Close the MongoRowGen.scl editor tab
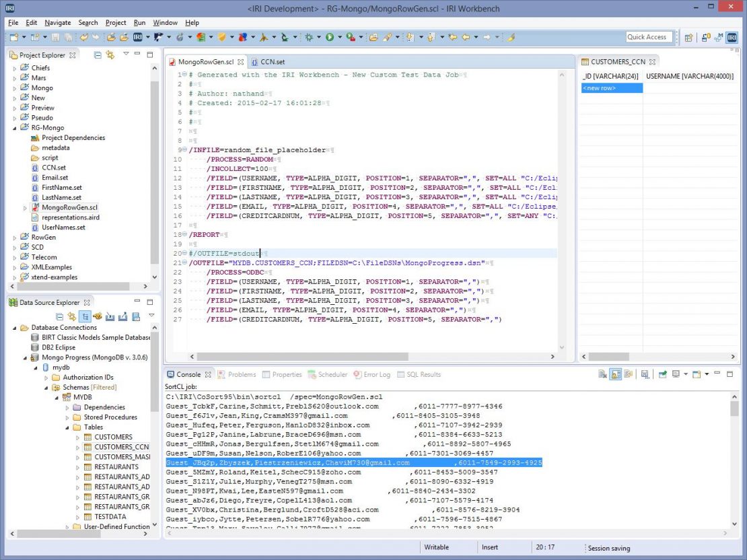Image resolution: width=747 pixels, height=560 pixels. click(241, 62)
